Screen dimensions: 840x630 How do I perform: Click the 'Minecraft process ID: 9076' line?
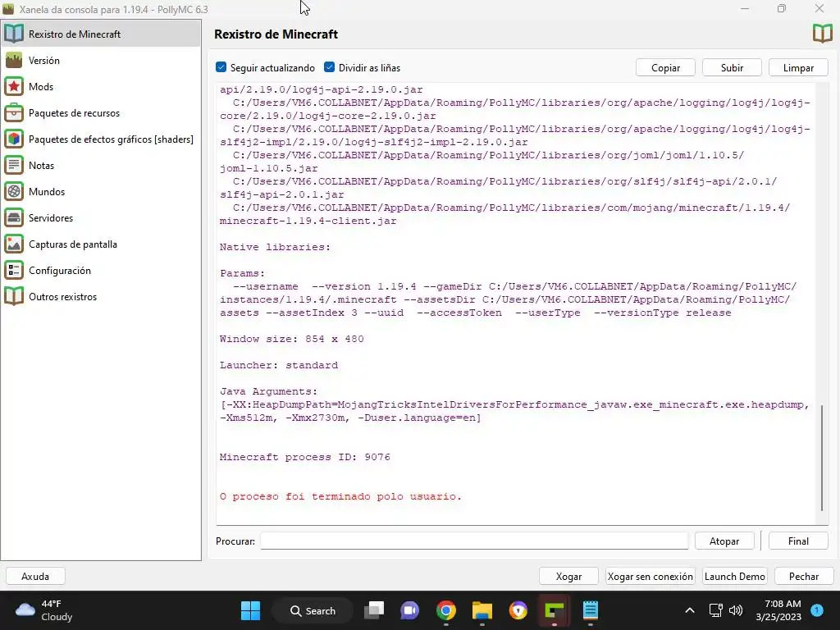coord(305,457)
